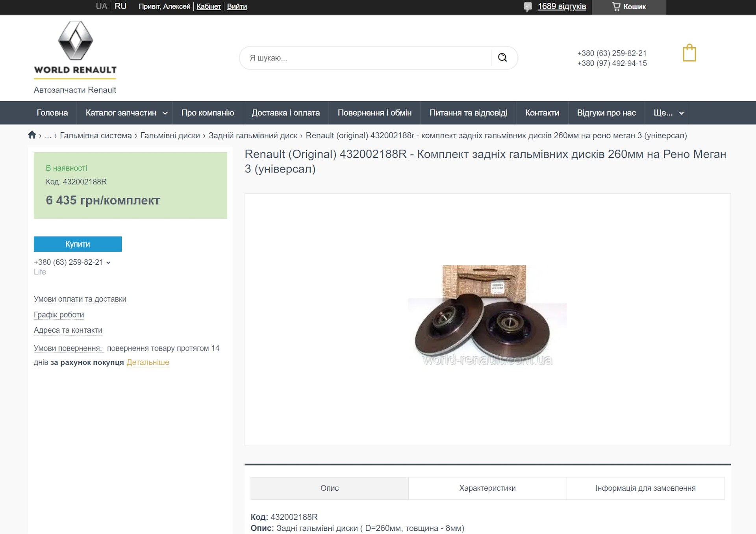This screenshot has height=534, width=756.
Task: Click the Вийти logout link
Action: pyautogui.click(x=237, y=6)
